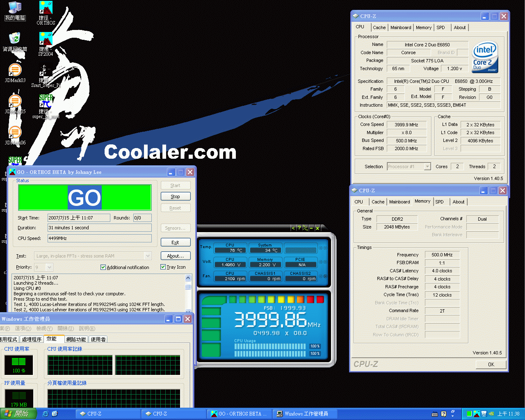The image size is (525, 420).
Task: Click the monitor widget's back arrow icon
Action: point(293,228)
